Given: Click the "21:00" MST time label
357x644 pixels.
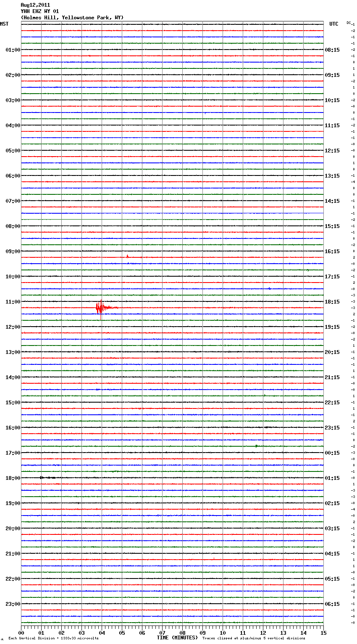Looking at the screenshot, I should click(x=13, y=554).
